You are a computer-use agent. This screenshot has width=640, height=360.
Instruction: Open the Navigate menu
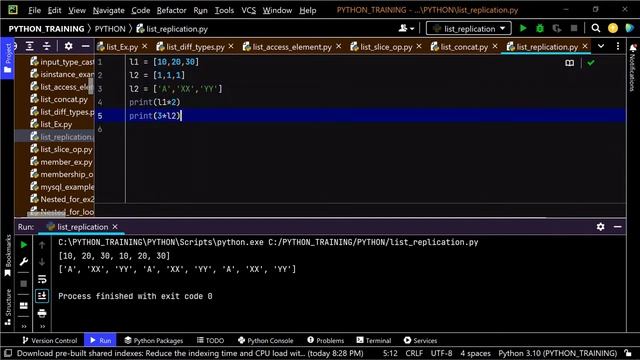pyautogui.click(x=108, y=10)
